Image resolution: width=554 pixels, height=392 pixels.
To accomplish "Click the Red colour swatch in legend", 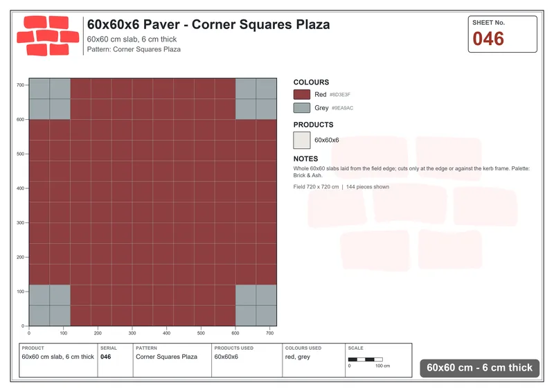I will click(302, 94).
